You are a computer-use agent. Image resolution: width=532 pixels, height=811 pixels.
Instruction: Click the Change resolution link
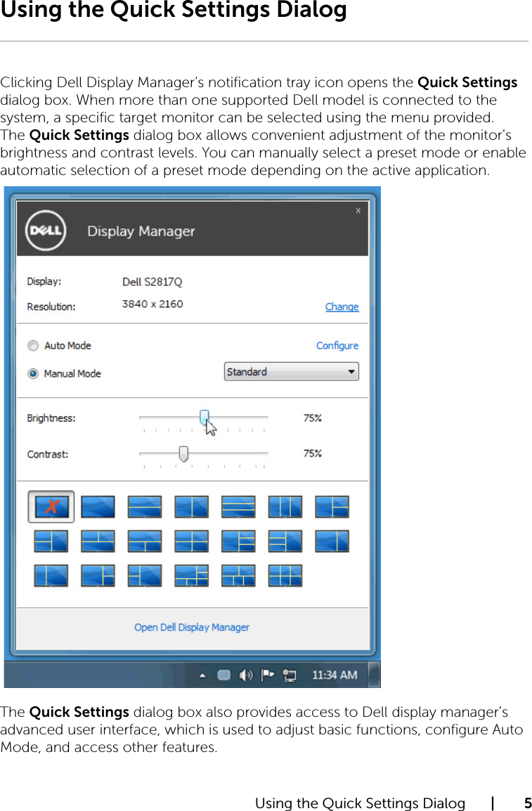(x=342, y=306)
